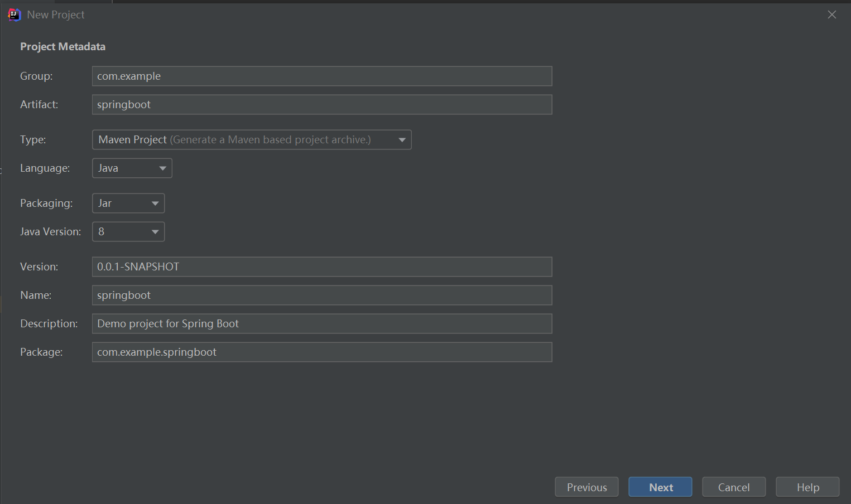Click the Language label
851x504 pixels.
pos(45,168)
